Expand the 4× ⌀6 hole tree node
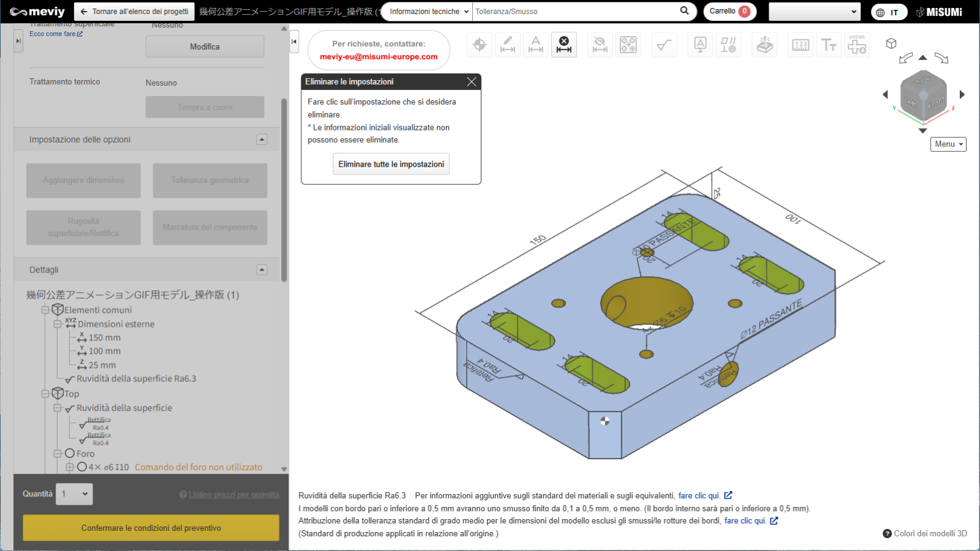 (x=70, y=467)
